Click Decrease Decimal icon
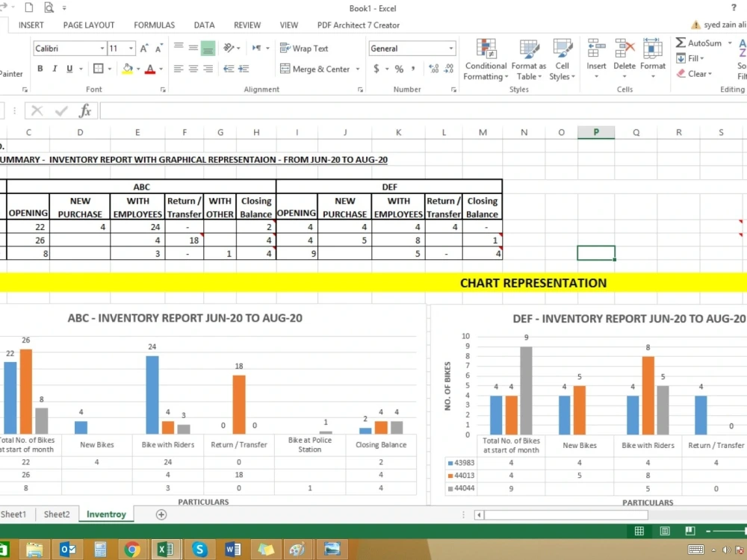The height and width of the screenshot is (560, 747). (449, 69)
